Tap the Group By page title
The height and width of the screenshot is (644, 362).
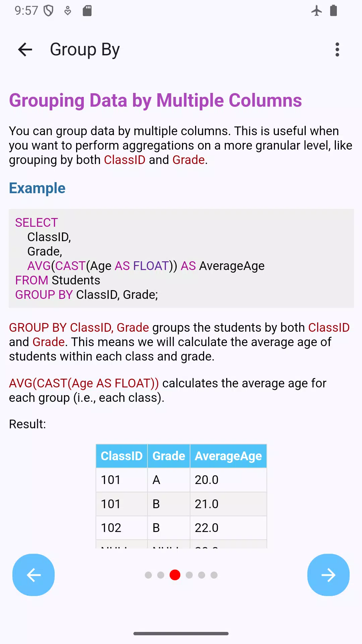[85, 50]
